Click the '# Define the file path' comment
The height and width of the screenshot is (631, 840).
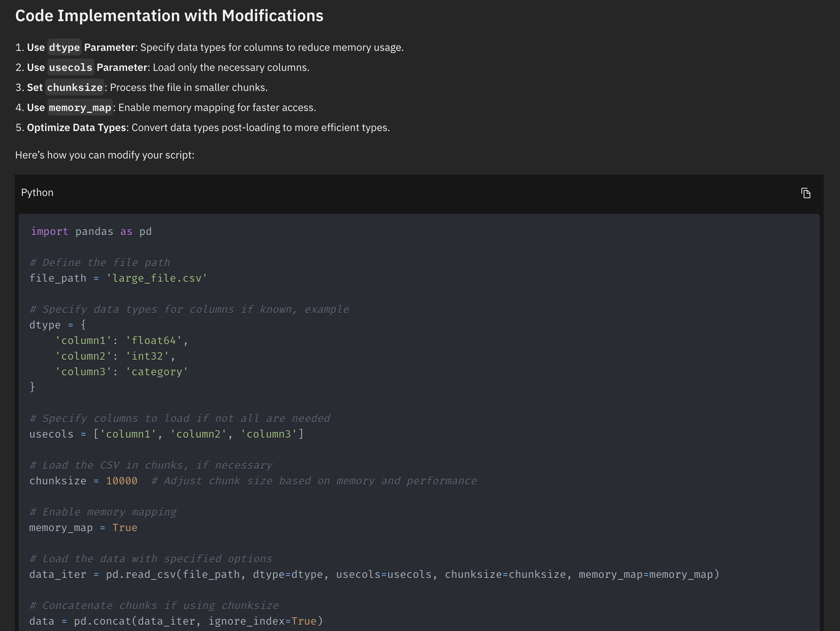100,262
